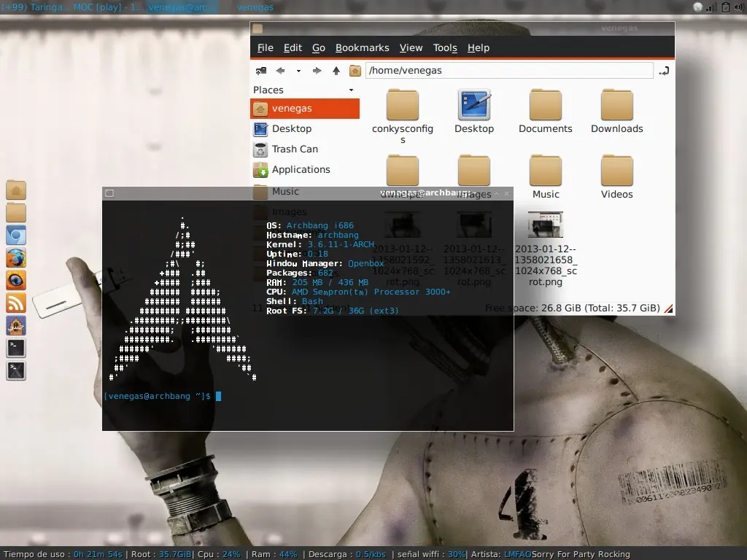Click the file manager window resize grip
Image resolution: width=747 pixels, height=560 pixels.
point(668,309)
